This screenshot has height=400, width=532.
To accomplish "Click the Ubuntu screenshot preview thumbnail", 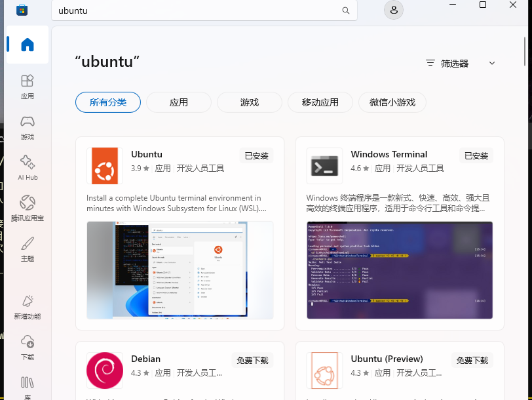I will tap(180, 270).
